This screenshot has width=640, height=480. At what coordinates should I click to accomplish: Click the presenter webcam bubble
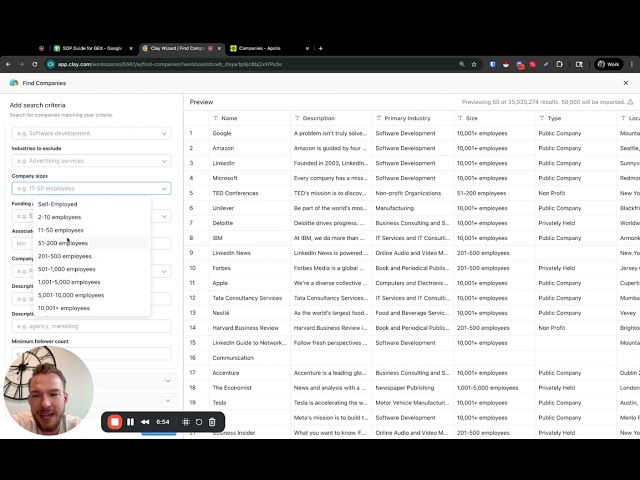pos(49,391)
